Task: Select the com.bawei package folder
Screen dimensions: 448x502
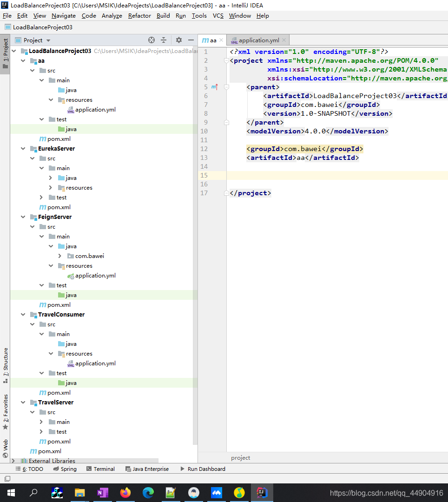Action: 86,256
